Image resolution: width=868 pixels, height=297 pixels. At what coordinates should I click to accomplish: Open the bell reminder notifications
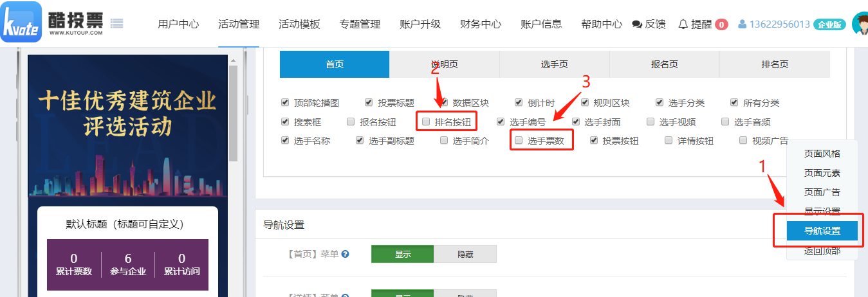tap(683, 24)
